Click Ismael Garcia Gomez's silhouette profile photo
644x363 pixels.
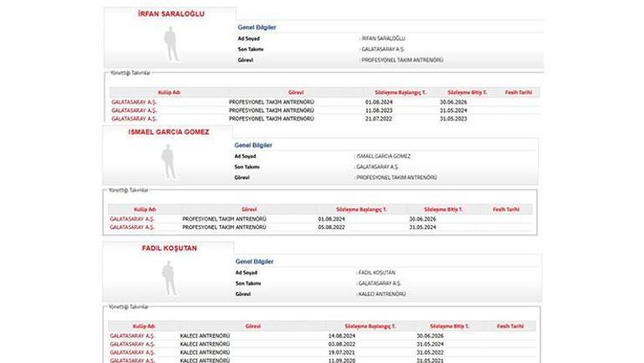(168, 161)
